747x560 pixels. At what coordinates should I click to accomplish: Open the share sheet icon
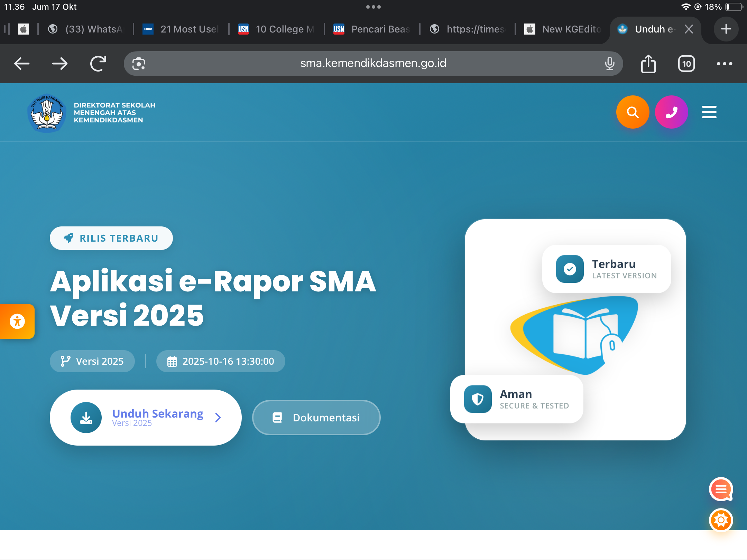648,63
